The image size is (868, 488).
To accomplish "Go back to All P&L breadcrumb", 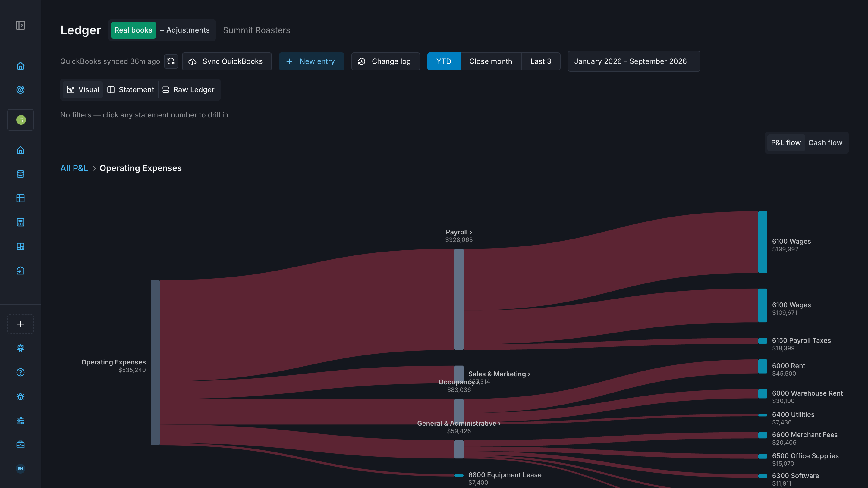I will click(x=74, y=168).
